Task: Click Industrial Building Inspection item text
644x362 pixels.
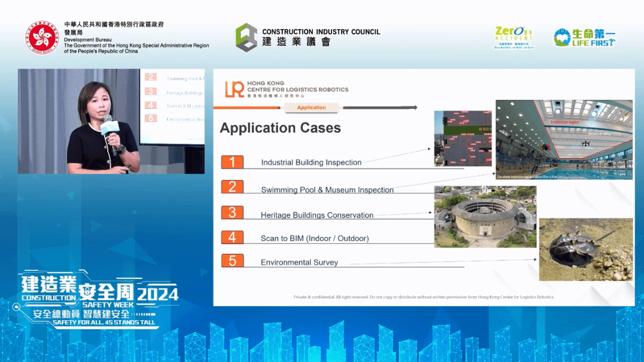Action: point(311,163)
